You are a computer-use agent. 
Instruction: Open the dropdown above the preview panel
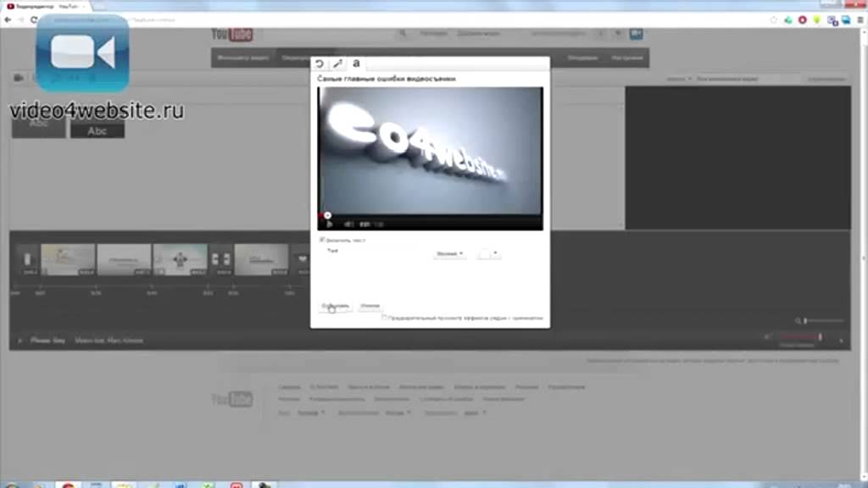[x=679, y=79]
